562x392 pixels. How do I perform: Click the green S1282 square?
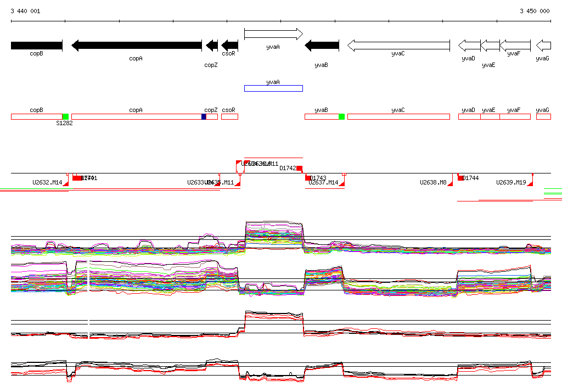pos(66,116)
